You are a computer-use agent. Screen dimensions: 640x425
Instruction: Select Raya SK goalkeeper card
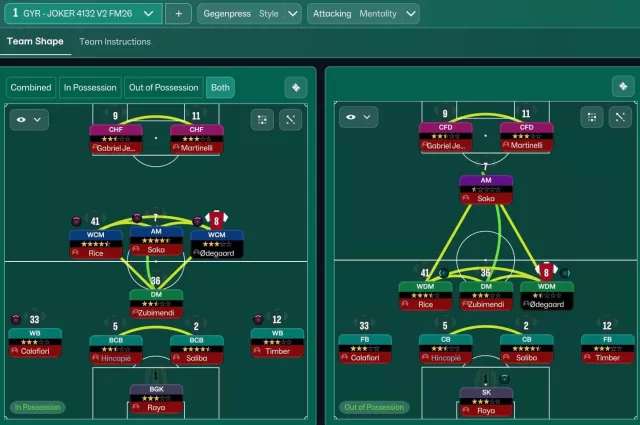click(x=486, y=402)
